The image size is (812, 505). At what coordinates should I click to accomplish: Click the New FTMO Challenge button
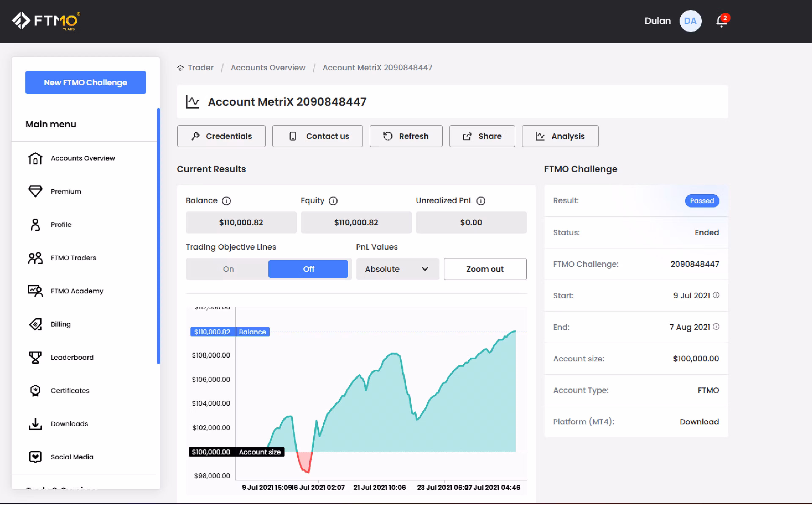[x=85, y=82]
